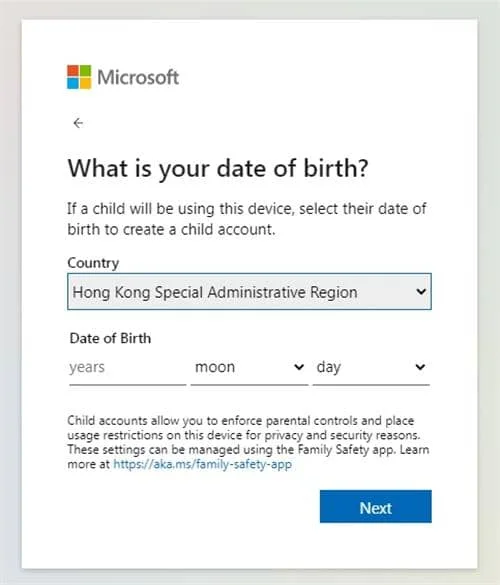
Task: Click the parental controls description text
Action: point(248,442)
